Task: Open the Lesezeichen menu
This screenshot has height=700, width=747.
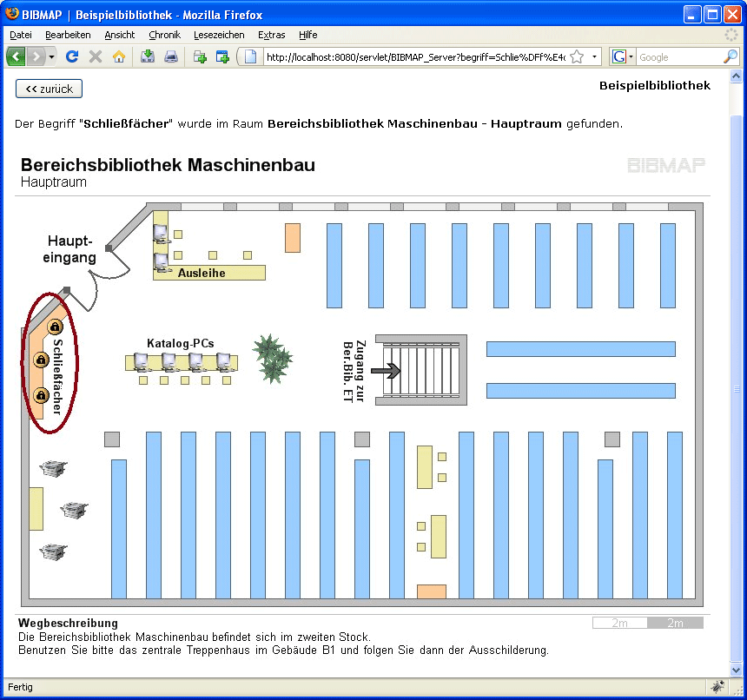Action: [x=219, y=35]
